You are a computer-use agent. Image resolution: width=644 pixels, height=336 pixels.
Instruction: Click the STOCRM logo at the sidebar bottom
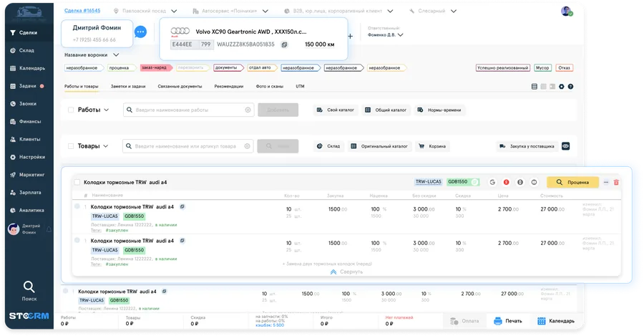[x=29, y=316]
